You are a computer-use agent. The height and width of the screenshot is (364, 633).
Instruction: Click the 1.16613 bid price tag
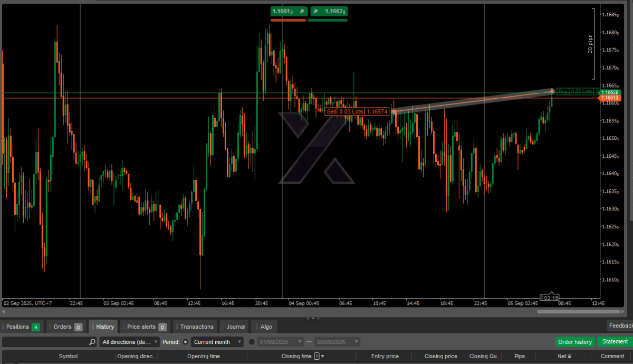click(x=609, y=98)
